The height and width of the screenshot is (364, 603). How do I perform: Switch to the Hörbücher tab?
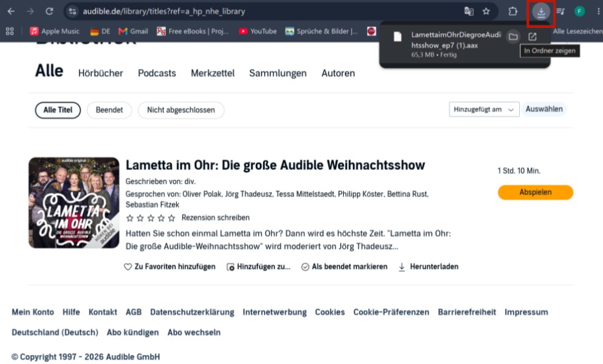pos(100,73)
